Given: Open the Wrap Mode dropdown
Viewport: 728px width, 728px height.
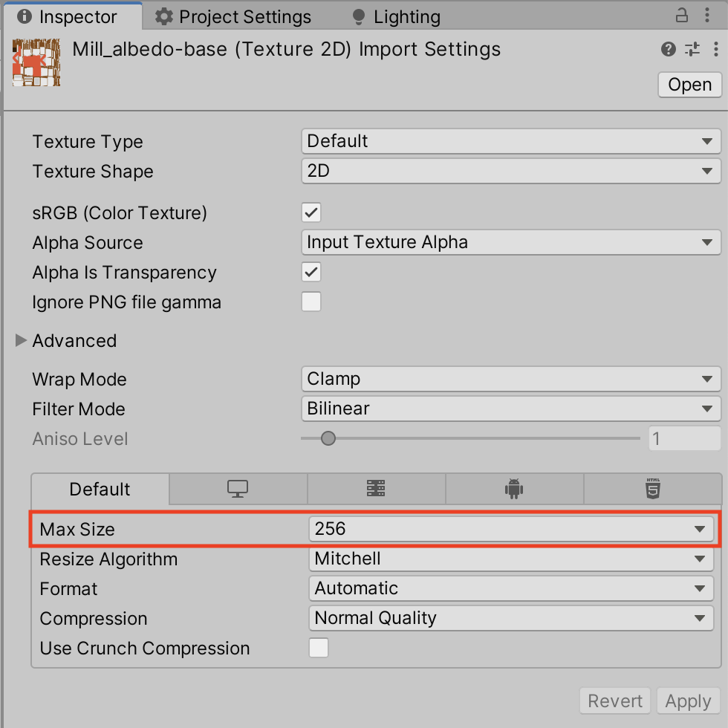Looking at the screenshot, I should (511, 380).
